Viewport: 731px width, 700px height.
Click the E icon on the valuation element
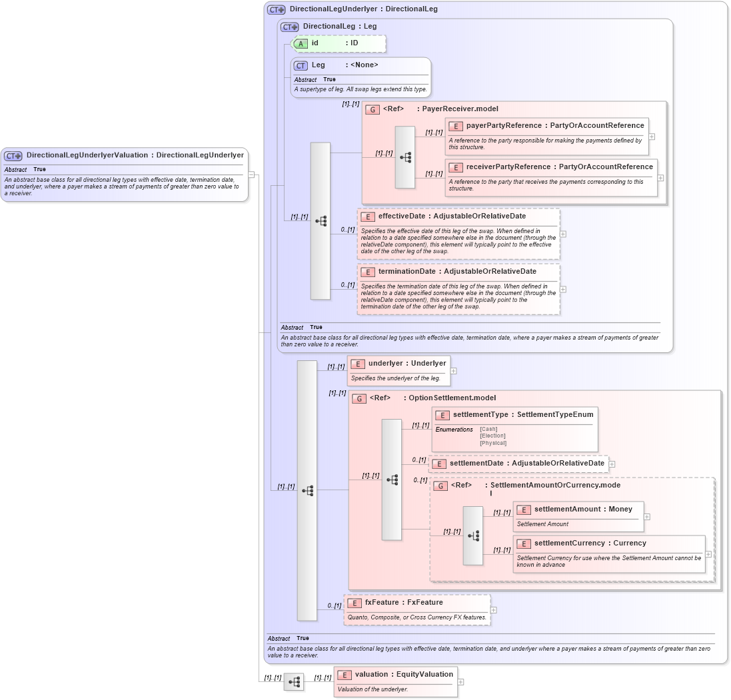[345, 674]
